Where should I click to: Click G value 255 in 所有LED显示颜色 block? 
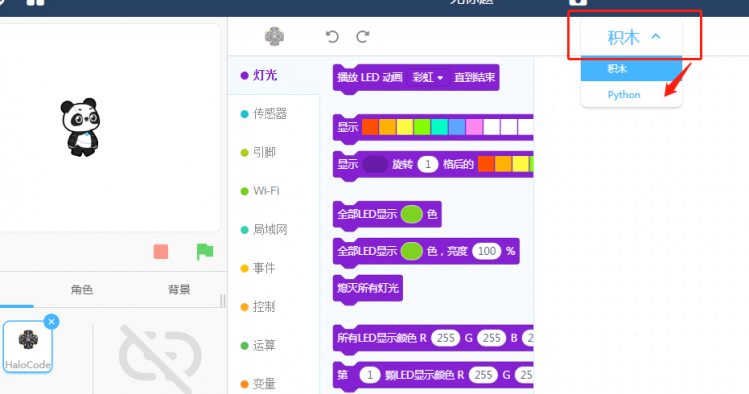[492, 338]
